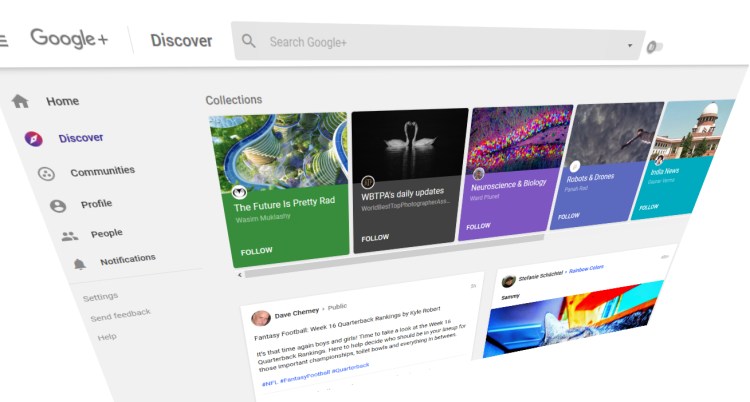Click the two swans cover image
Image resolution: width=750 pixels, height=402 pixels.
pos(409,143)
